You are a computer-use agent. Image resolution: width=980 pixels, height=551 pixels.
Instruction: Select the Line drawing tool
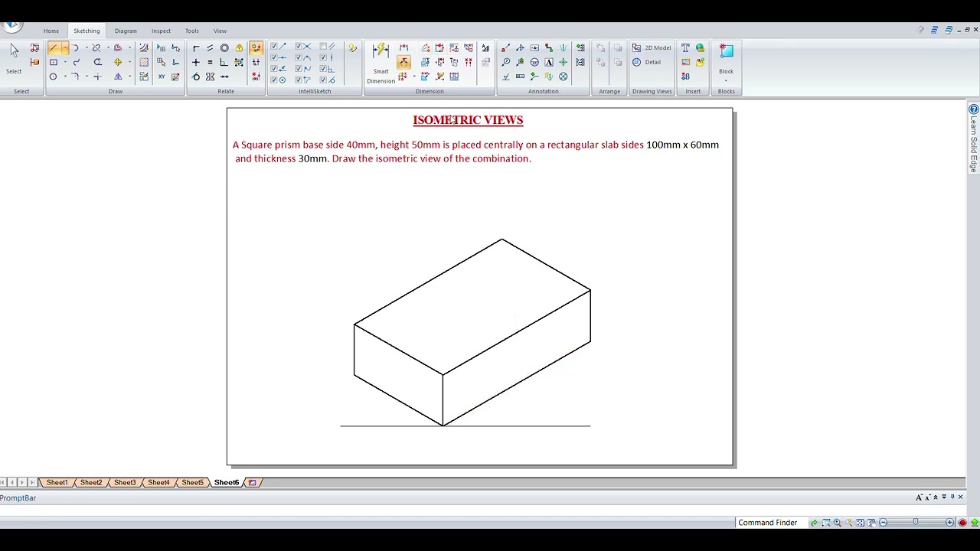tap(54, 48)
